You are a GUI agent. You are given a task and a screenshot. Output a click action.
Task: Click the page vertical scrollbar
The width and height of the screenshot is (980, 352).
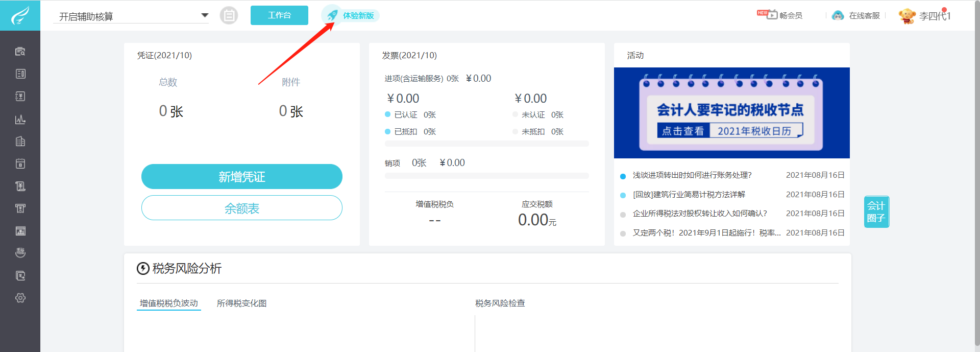point(977,174)
